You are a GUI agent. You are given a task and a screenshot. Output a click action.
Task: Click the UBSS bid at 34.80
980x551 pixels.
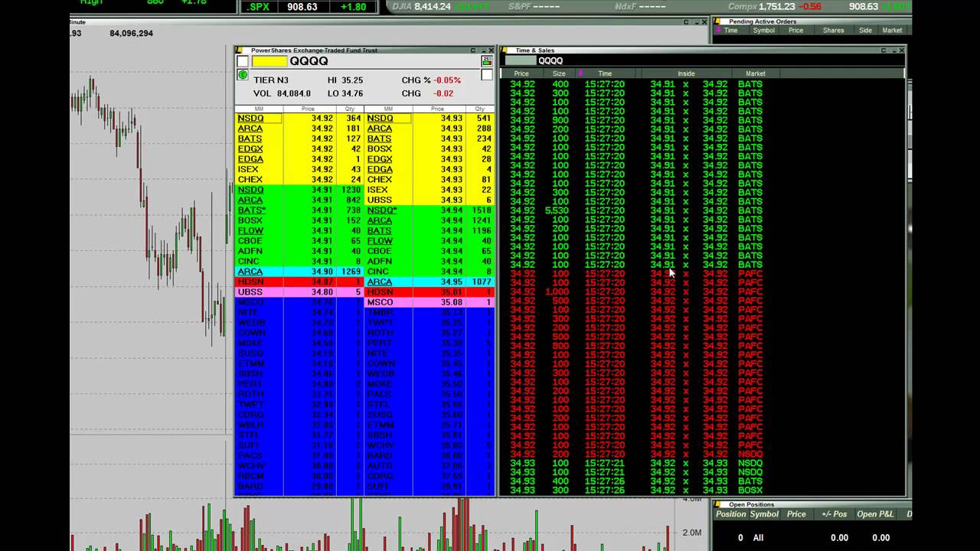point(299,292)
